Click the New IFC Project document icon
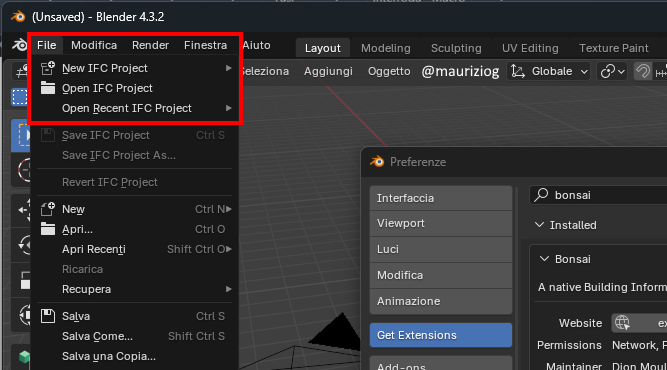667x370 pixels. pos(48,68)
